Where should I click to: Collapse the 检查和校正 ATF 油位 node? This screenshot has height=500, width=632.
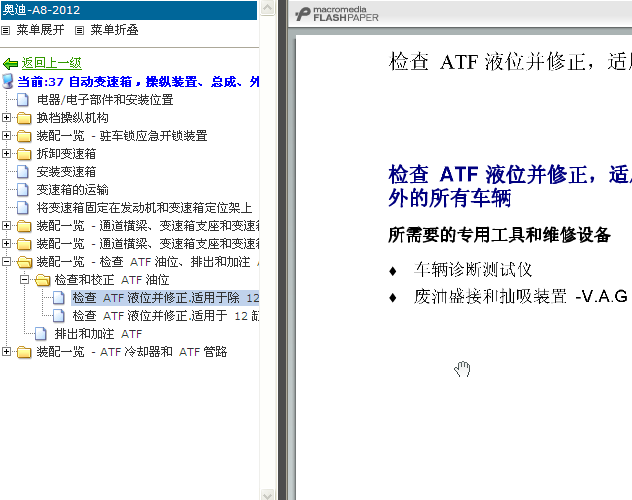[24, 279]
